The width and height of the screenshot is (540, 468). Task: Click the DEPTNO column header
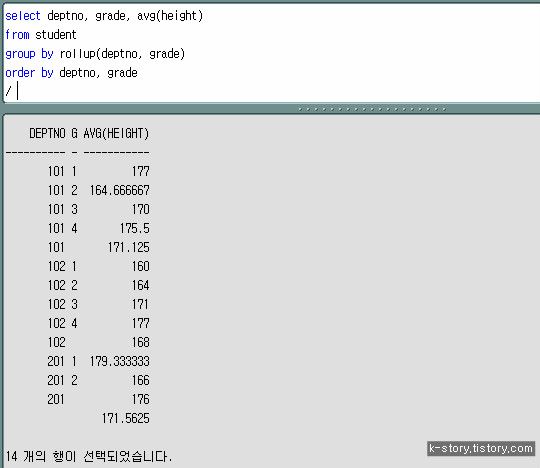pyautogui.click(x=47, y=133)
